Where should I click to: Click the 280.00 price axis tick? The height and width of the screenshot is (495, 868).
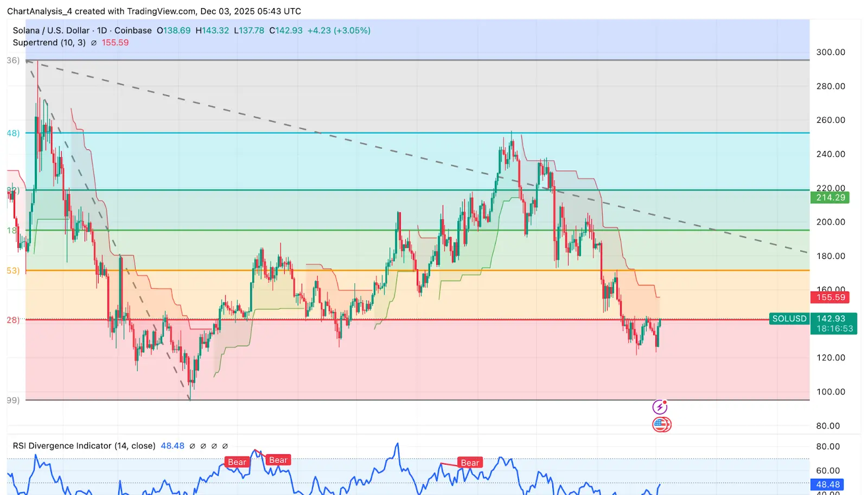[x=831, y=86]
